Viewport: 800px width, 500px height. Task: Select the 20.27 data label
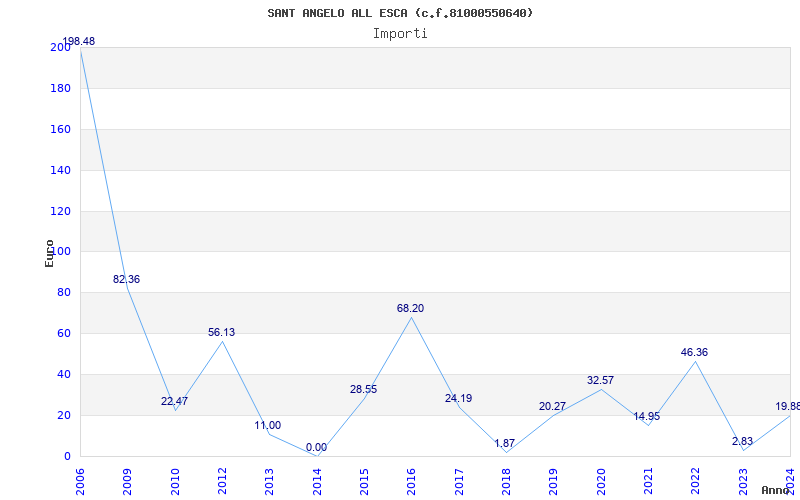552,406
